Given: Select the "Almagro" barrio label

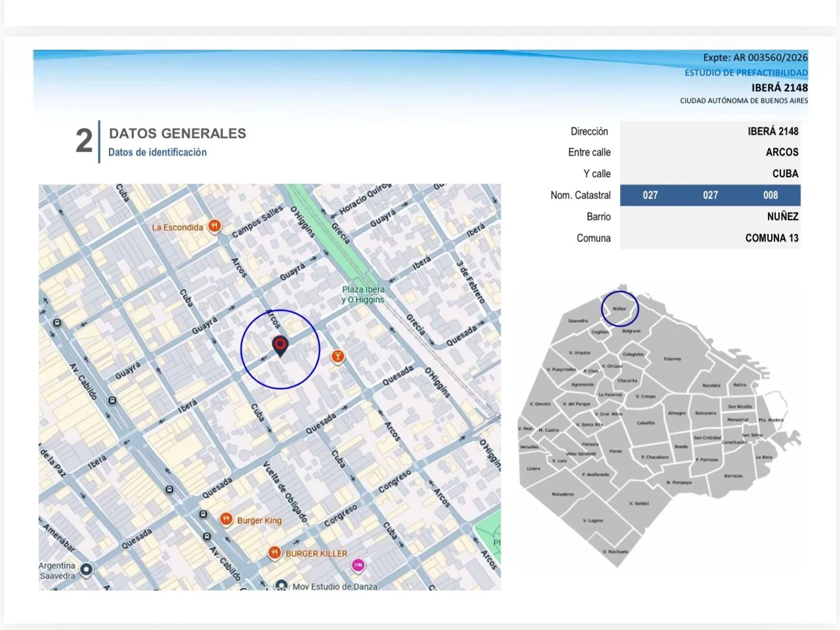Looking at the screenshot, I should pos(676,413).
